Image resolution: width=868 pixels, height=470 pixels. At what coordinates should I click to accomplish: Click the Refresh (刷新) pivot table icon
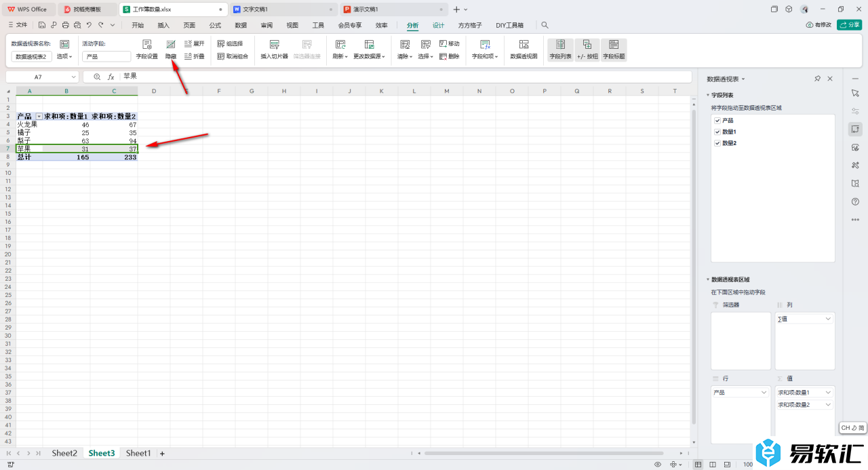coord(340,44)
